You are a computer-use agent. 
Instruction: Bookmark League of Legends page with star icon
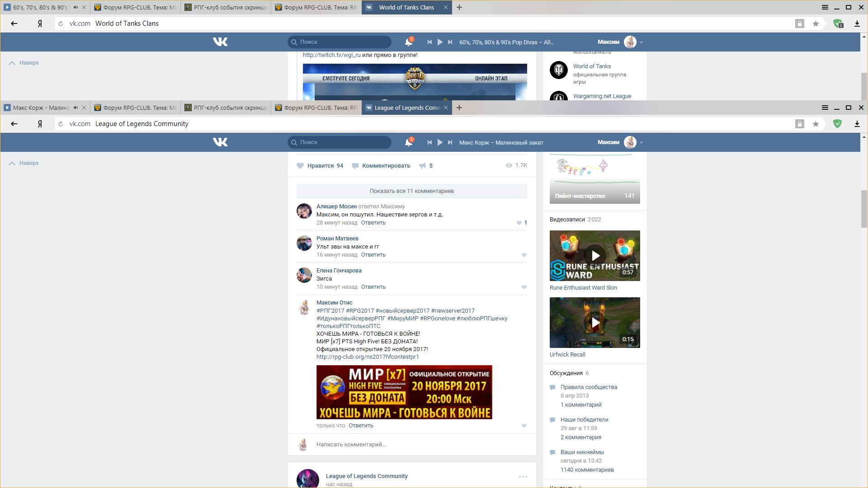[816, 124]
